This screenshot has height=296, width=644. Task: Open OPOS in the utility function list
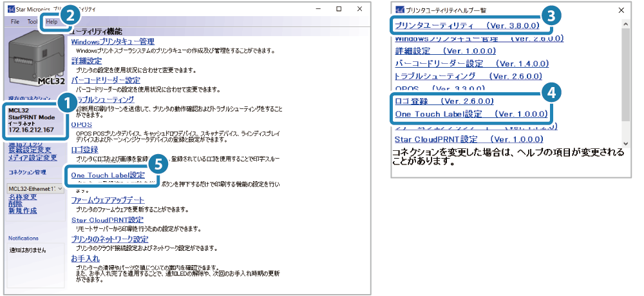81,124
